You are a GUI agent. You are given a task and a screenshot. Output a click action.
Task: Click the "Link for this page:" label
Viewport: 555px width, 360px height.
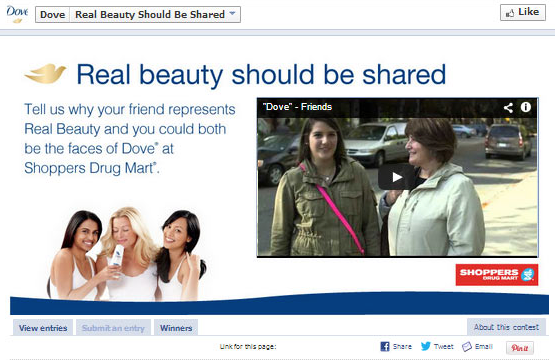tap(248, 347)
